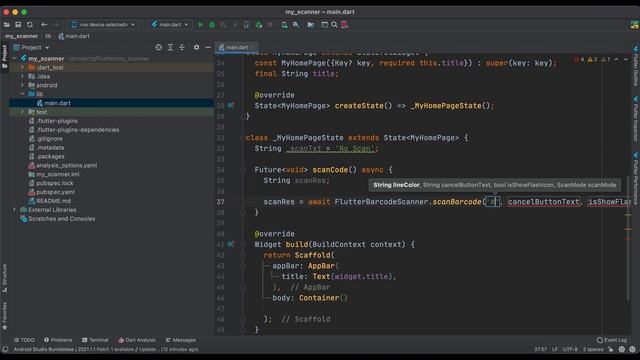Expand the test folder
Viewport: 640px width, 360px height.
(x=22, y=112)
